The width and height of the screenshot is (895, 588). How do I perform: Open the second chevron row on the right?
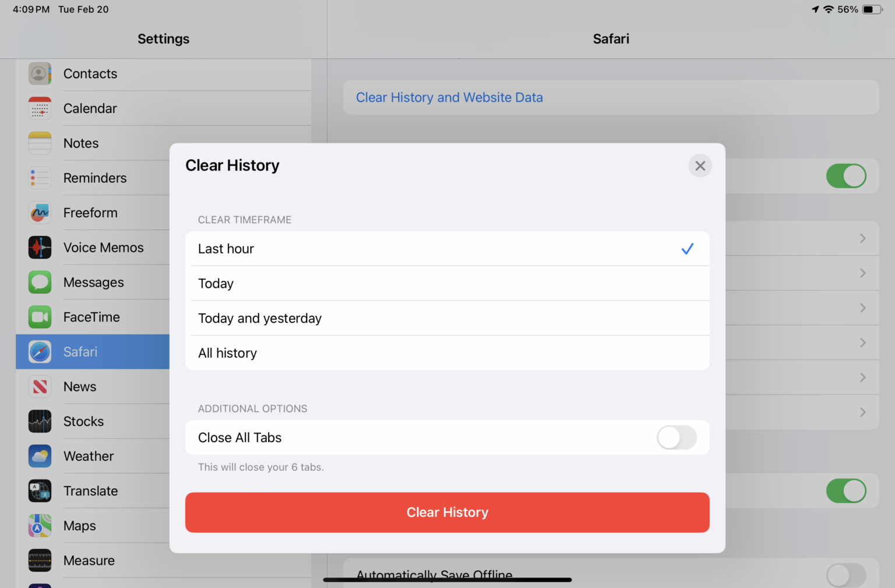pyautogui.click(x=862, y=273)
